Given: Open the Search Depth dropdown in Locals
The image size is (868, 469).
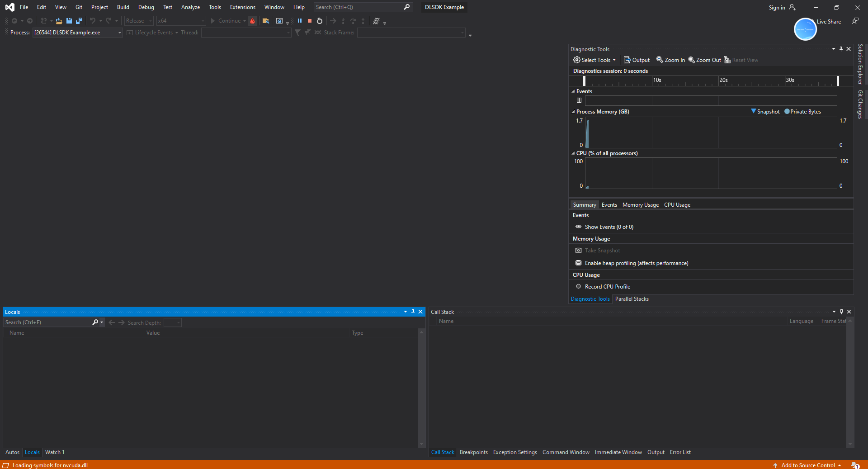Looking at the screenshot, I should [173, 322].
